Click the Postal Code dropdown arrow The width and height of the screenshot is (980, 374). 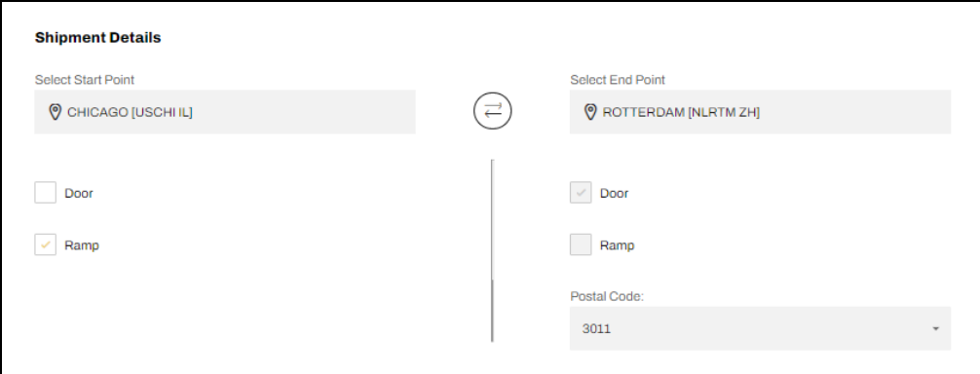point(935,329)
